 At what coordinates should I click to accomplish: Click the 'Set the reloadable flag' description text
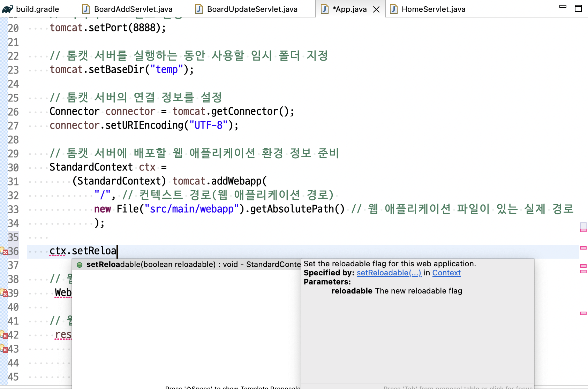tap(390, 264)
